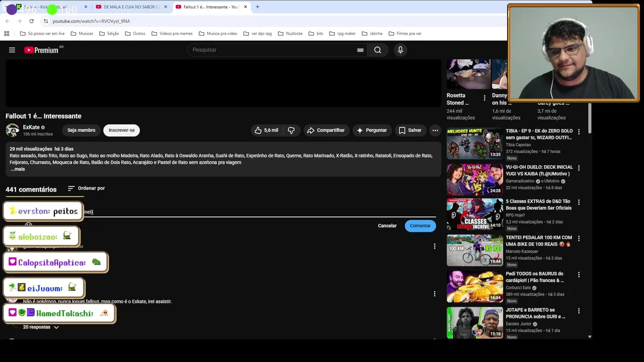Open the on-screen keyboard icon in search box
The width and height of the screenshot is (644, 362).
(x=360, y=50)
